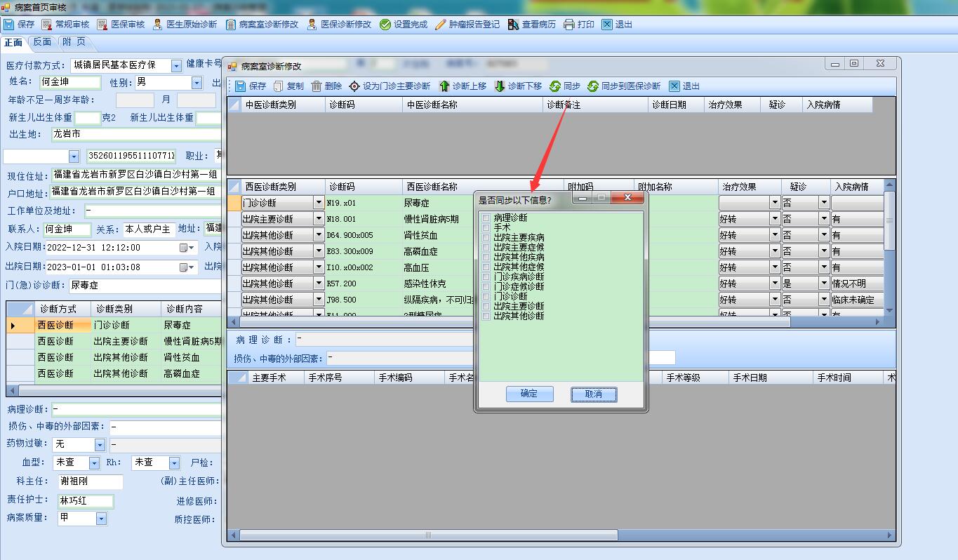
Task: Open 病案室诊断修改 from the main toolbar
Action: (x=262, y=24)
